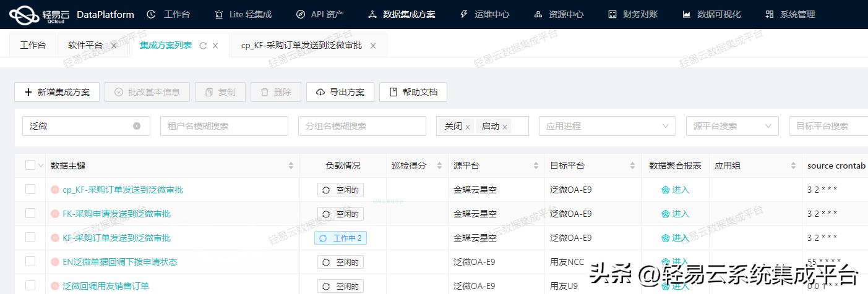Go to 资源中心 menu

click(559, 14)
